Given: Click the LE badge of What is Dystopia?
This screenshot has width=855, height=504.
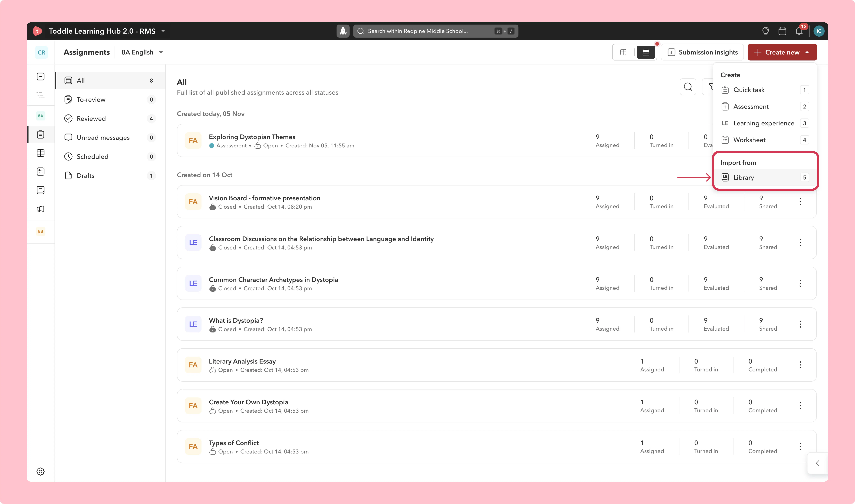Looking at the screenshot, I should pos(193,324).
